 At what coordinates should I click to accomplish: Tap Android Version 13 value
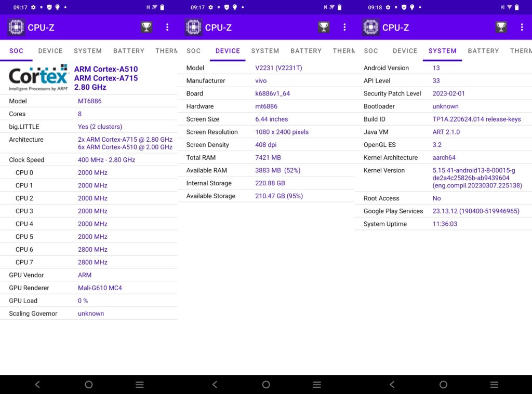(436, 68)
